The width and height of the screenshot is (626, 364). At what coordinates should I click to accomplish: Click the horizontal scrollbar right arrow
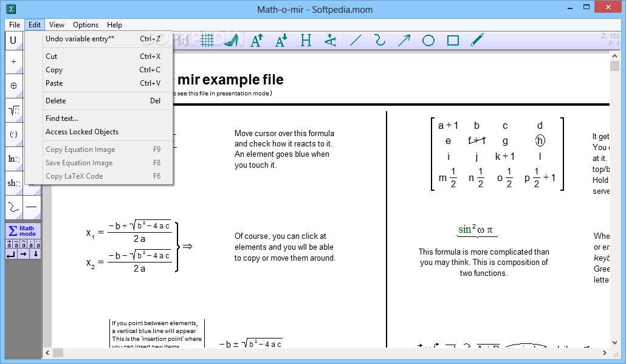[x=605, y=353]
